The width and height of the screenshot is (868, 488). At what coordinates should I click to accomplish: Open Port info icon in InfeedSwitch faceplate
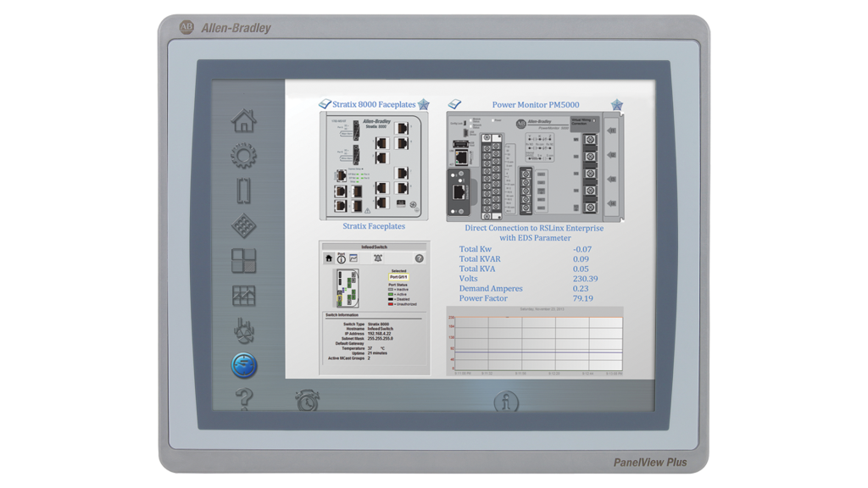(341, 258)
